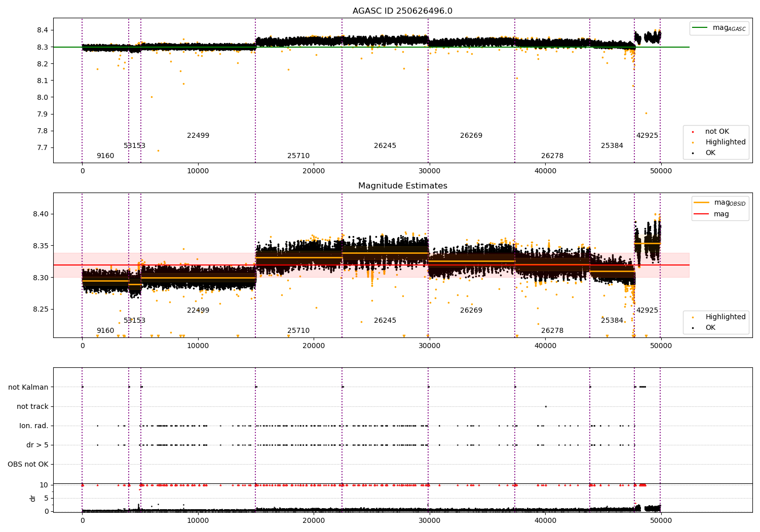The image size is (760, 532).
Task: Click y-tick 8.0 on top plot
Action: (42, 97)
